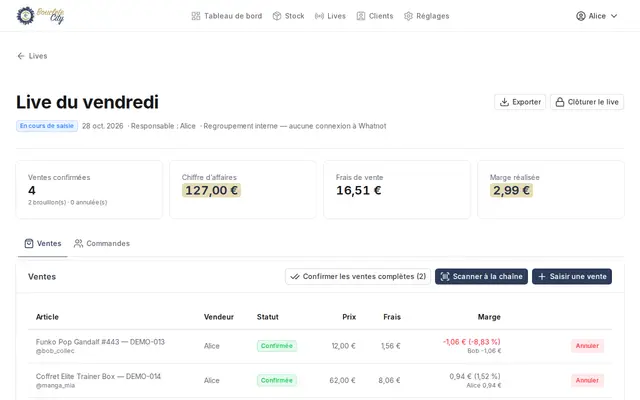The height and width of the screenshot is (400, 640).
Task: Cancel the Coffret Elite Trainer Box sale
Action: tap(587, 380)
